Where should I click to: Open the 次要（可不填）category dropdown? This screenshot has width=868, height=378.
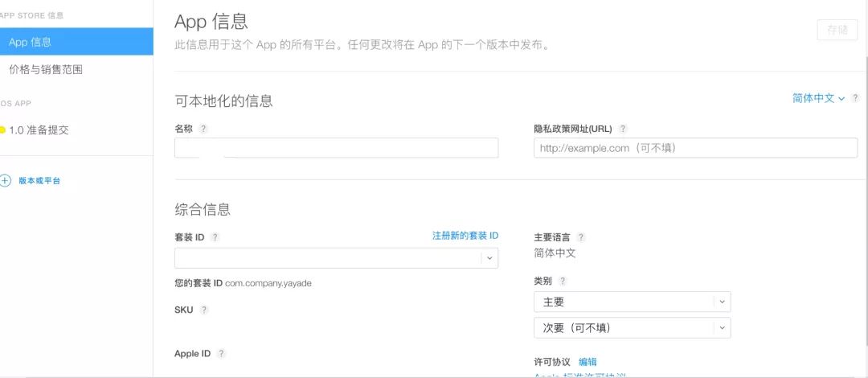[633, 328]
